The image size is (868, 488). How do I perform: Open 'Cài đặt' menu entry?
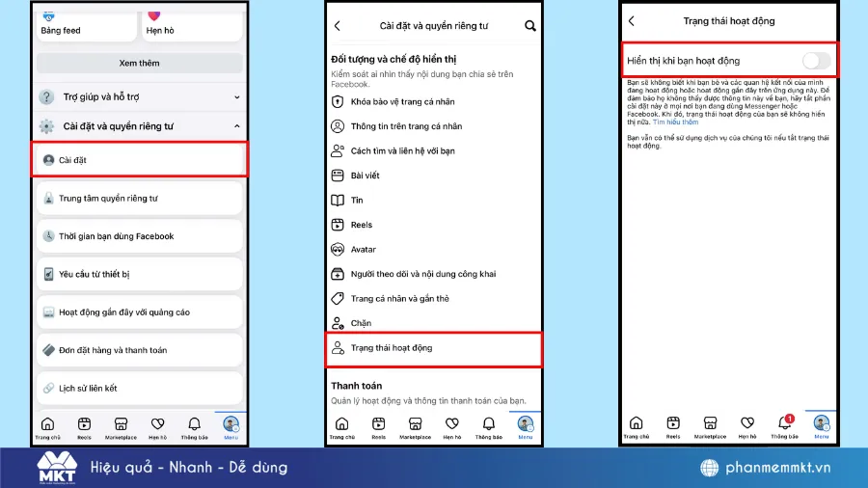[x=140, y=160]
